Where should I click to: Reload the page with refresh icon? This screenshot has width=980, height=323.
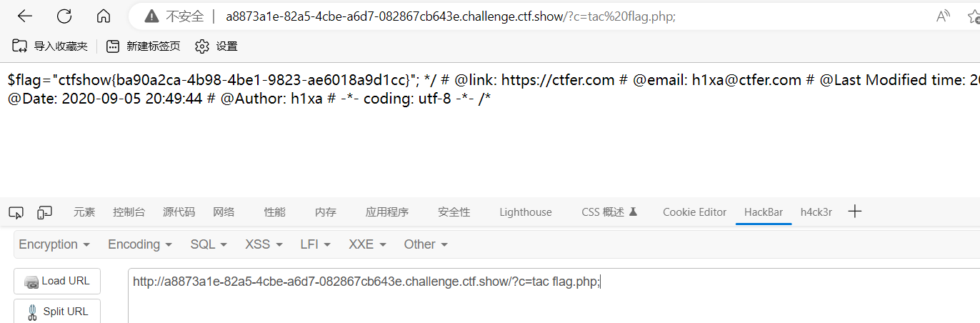pyautogui.click(x=64, y=16)
